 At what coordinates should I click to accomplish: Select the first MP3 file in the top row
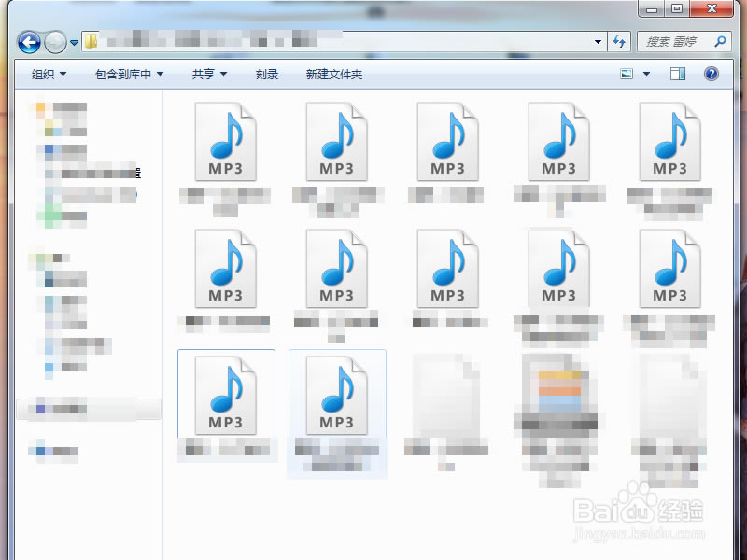tap(225, 142)
